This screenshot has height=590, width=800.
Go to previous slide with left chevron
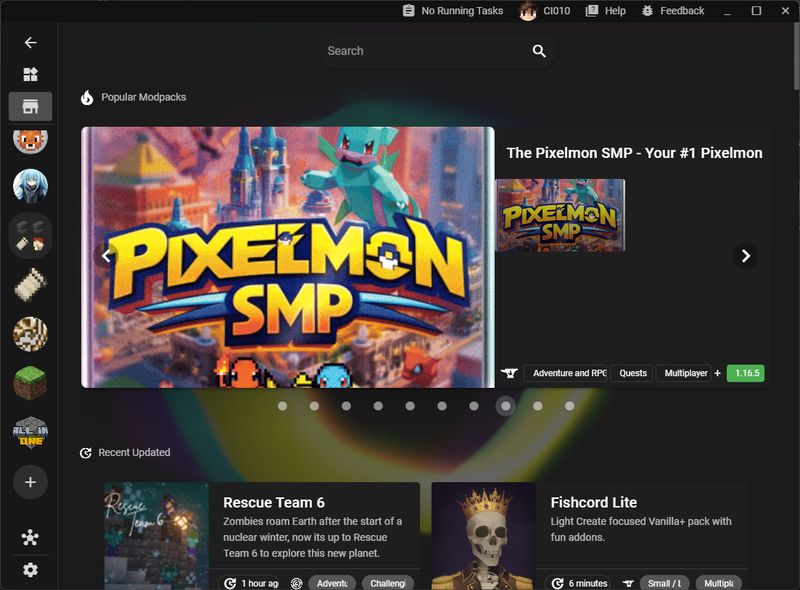pos(106,256)
